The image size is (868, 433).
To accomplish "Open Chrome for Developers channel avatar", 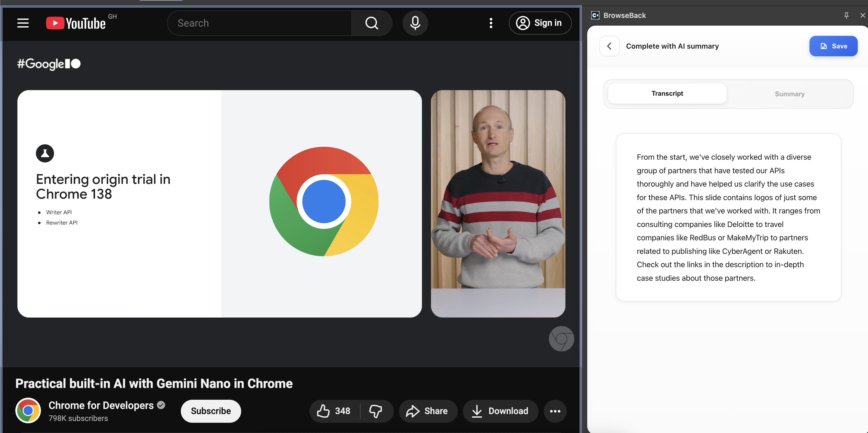I will (28, 410).
